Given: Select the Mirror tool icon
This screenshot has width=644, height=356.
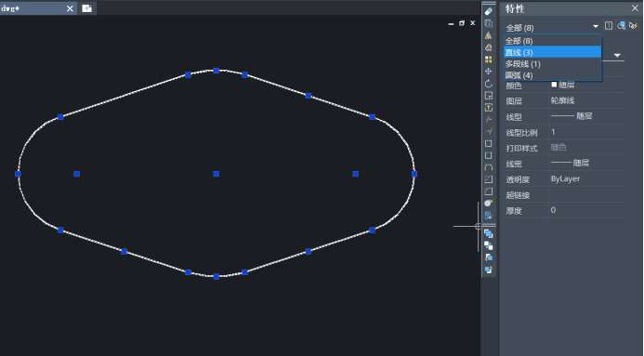Looking at the screenshot, I should tap(488, 35).
